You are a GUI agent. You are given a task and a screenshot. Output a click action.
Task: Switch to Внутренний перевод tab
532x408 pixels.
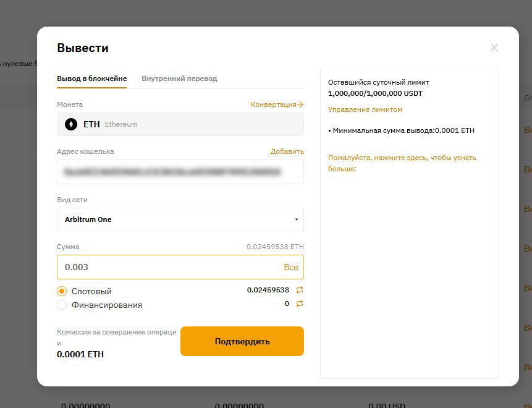click(x=179, y=79)
